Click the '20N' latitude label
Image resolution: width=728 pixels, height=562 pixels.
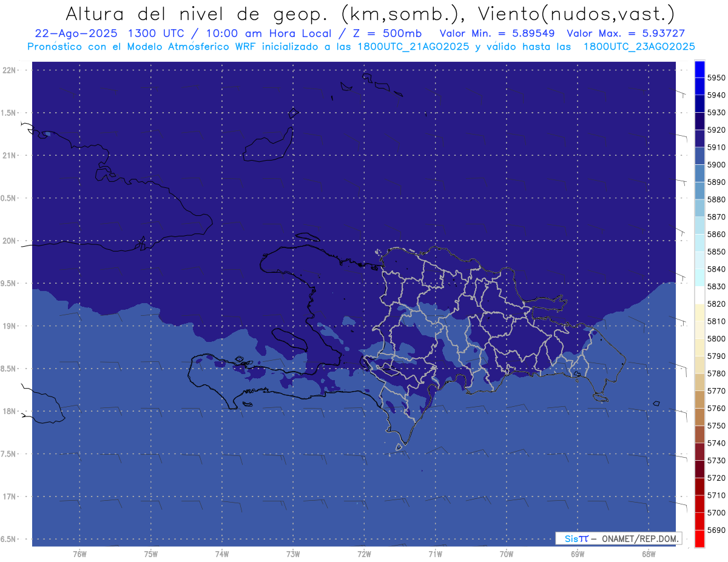tap(9, 241)
